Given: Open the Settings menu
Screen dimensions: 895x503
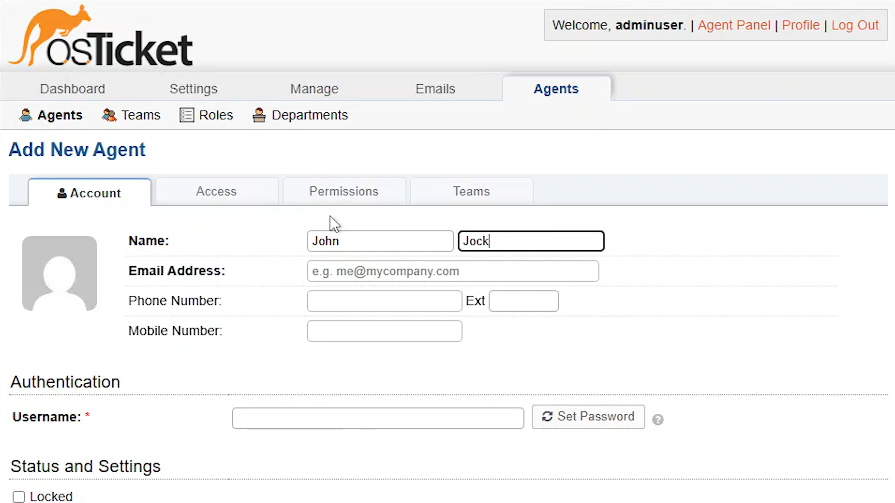Looking at the screenshot, I should pyautogui.click(x=193, y=89).
